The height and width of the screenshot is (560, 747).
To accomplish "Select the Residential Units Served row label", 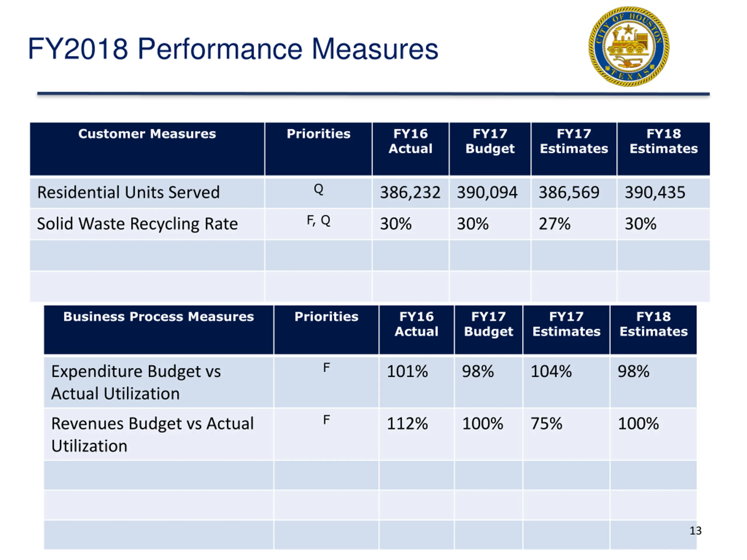I will [128, 192].
